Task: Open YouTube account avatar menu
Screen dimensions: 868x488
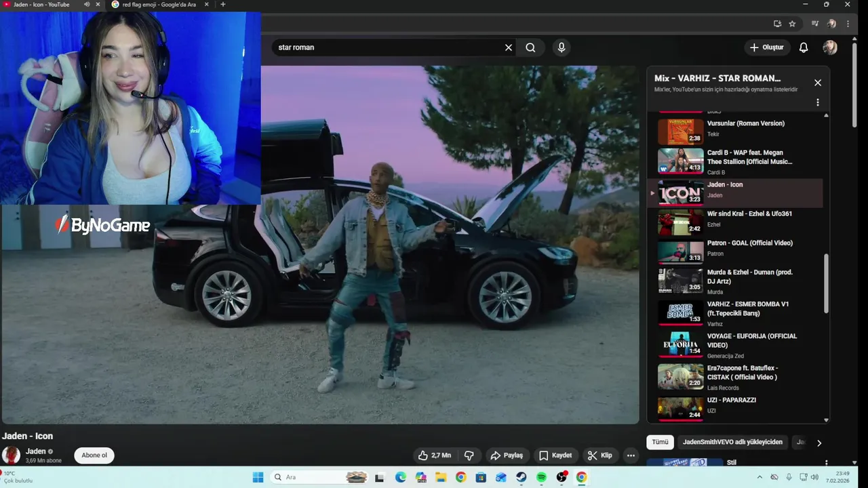Action: click(830, 47)
